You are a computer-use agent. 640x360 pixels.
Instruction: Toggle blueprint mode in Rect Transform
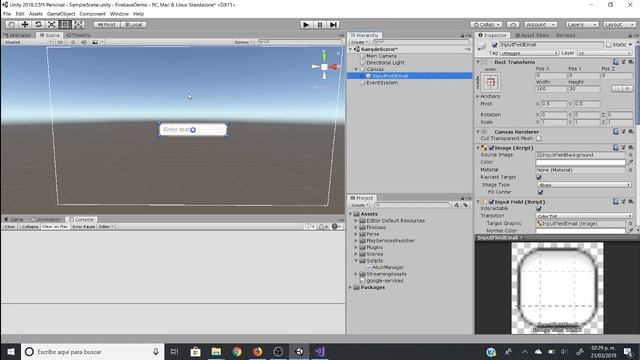tap(617, 89)
